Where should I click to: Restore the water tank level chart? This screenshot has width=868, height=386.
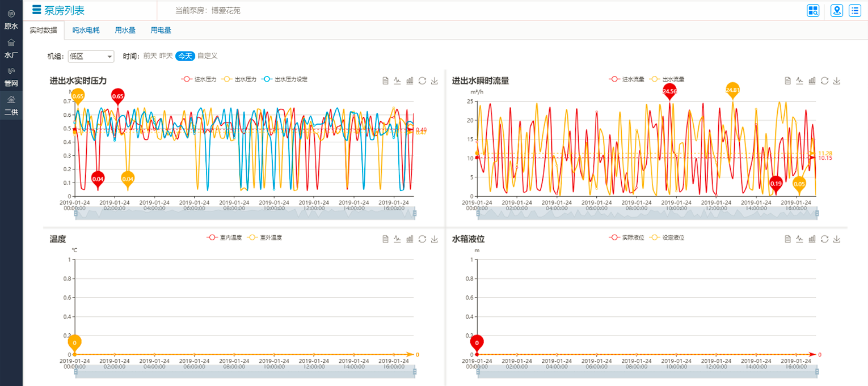tap(825, 239)
